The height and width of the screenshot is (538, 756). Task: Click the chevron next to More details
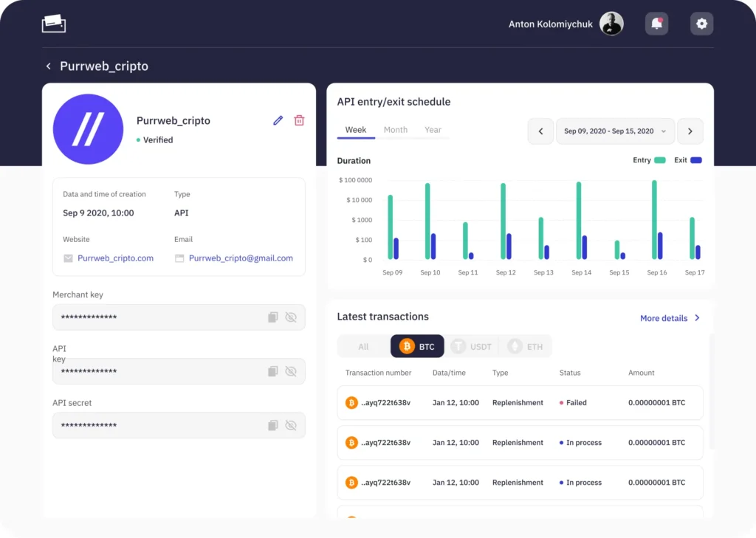pos(697,317)
